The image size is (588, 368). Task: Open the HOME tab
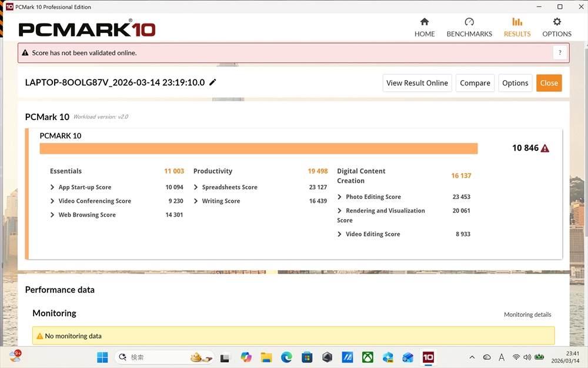[x=425, y=28]
